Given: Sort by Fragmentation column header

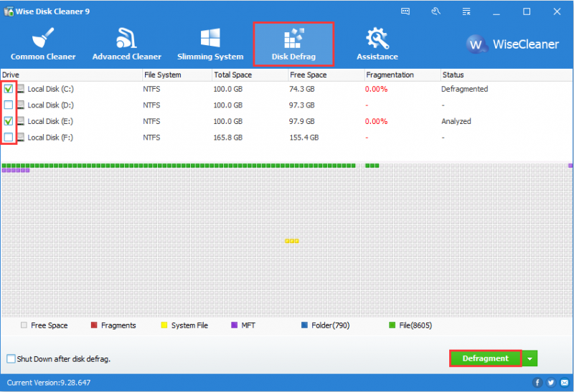Looking at the screenshot, I should pyautogui.click(x=403, y=75).
